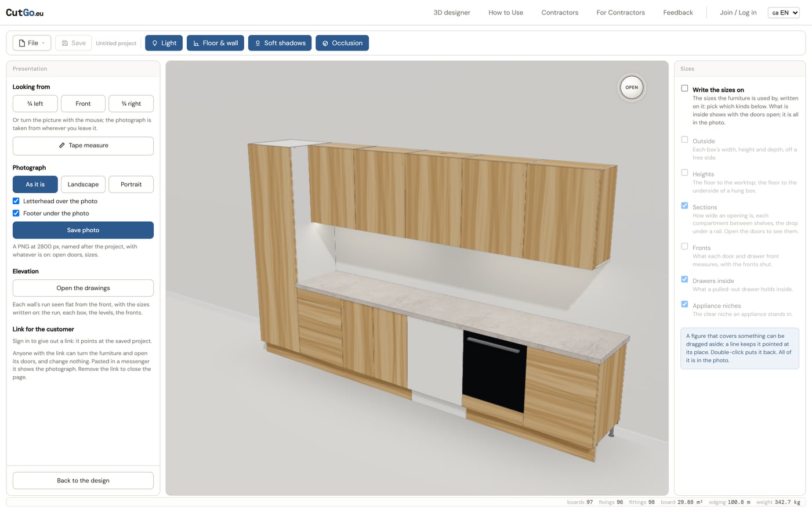812x508 pixels.
Task: Open the Contractors page
Action: [x=560, y=12]
